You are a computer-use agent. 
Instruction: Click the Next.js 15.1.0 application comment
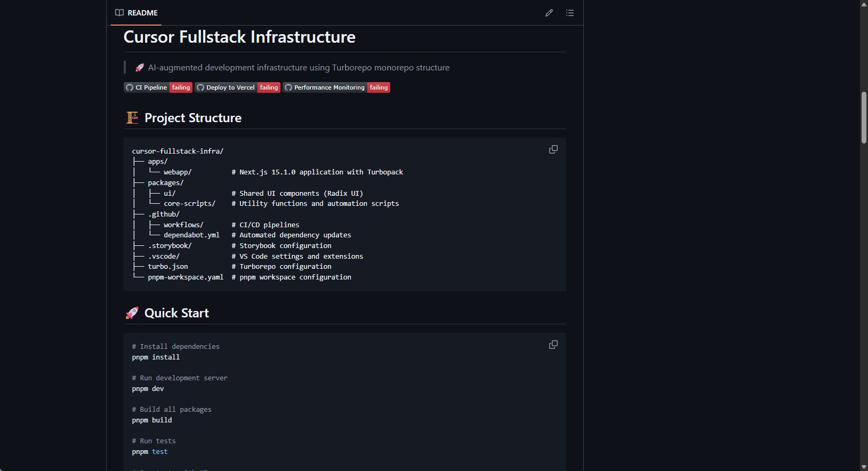(x=317, y=172)
